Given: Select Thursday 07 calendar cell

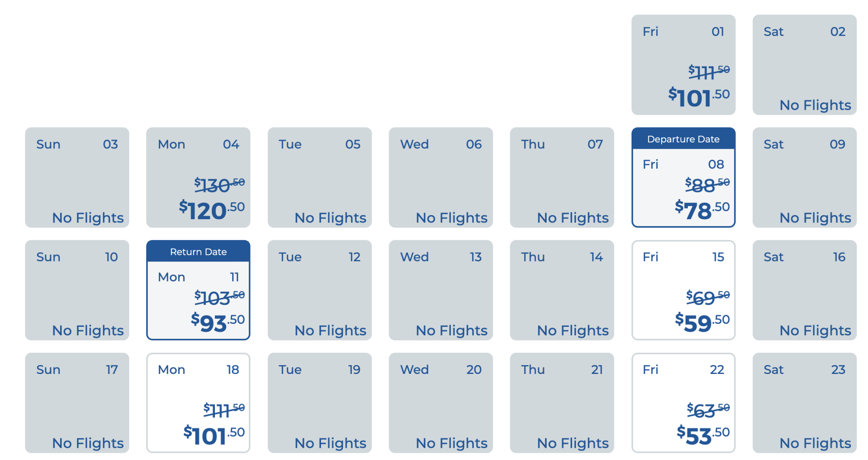Looking at the screenshot, I should click(x=562, y=178).
